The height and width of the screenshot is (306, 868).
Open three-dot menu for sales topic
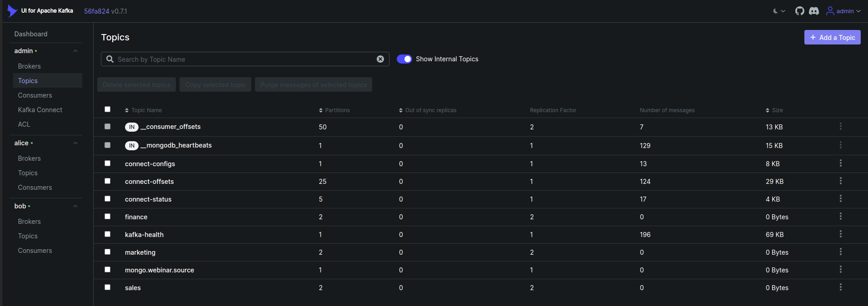click(x=840, y=287)
